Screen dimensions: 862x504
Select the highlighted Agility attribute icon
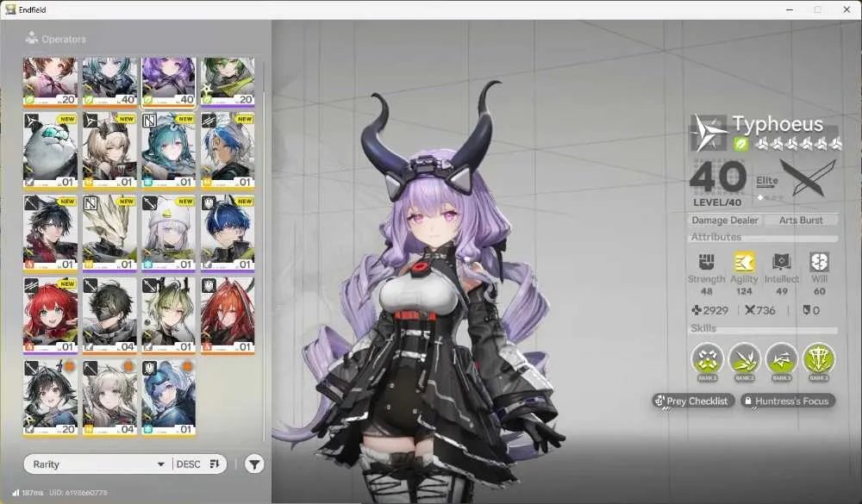[744, 262]
